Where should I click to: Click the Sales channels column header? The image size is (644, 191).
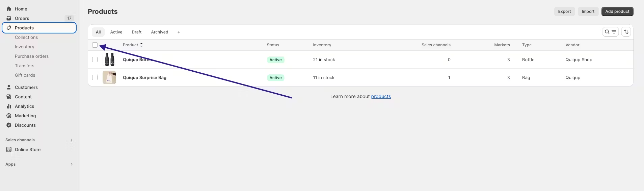point(436,45)
